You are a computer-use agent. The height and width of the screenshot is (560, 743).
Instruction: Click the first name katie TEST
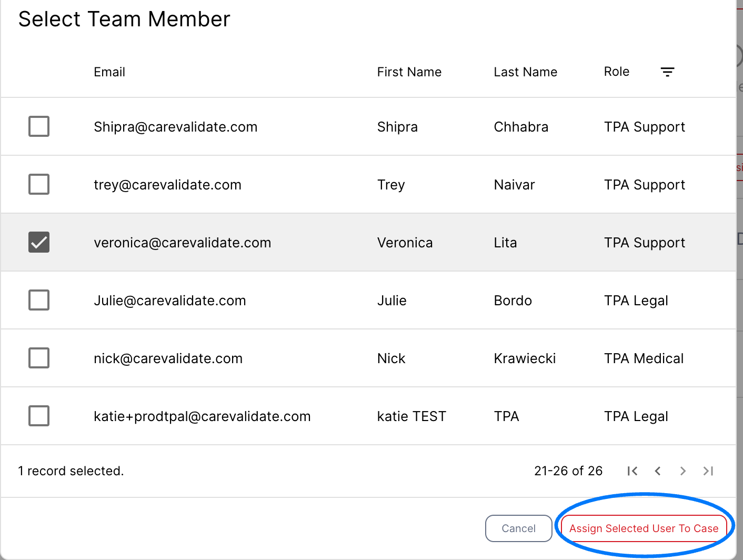coord(411,416)
